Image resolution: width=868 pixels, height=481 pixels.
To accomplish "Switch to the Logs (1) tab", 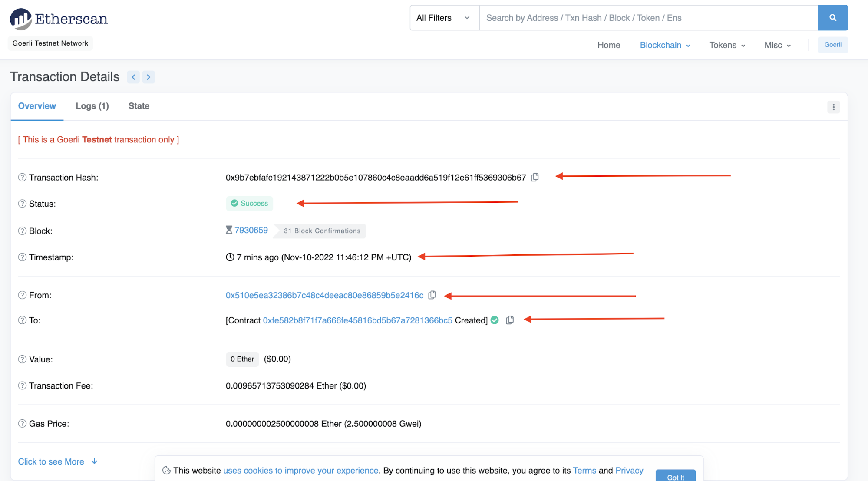I will tap(92, 106).
